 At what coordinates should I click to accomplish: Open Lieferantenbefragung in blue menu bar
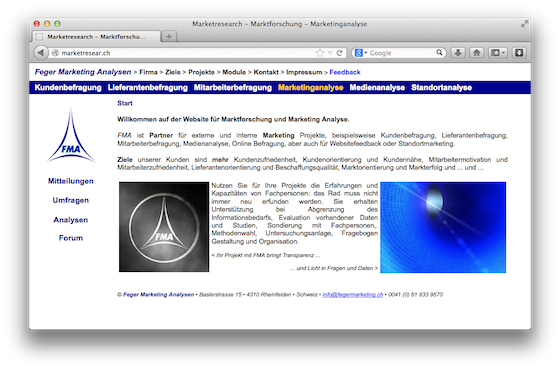(x=148, y=88)
